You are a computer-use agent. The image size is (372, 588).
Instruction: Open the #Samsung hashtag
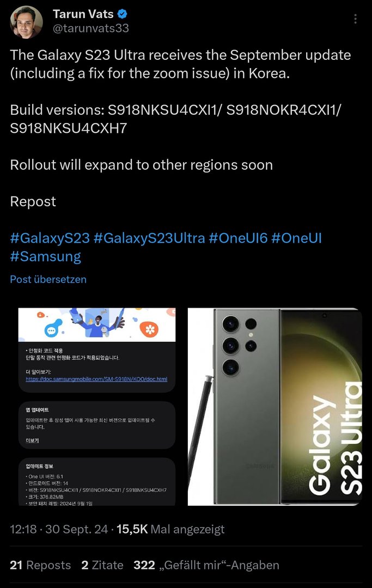click(45, 256)
